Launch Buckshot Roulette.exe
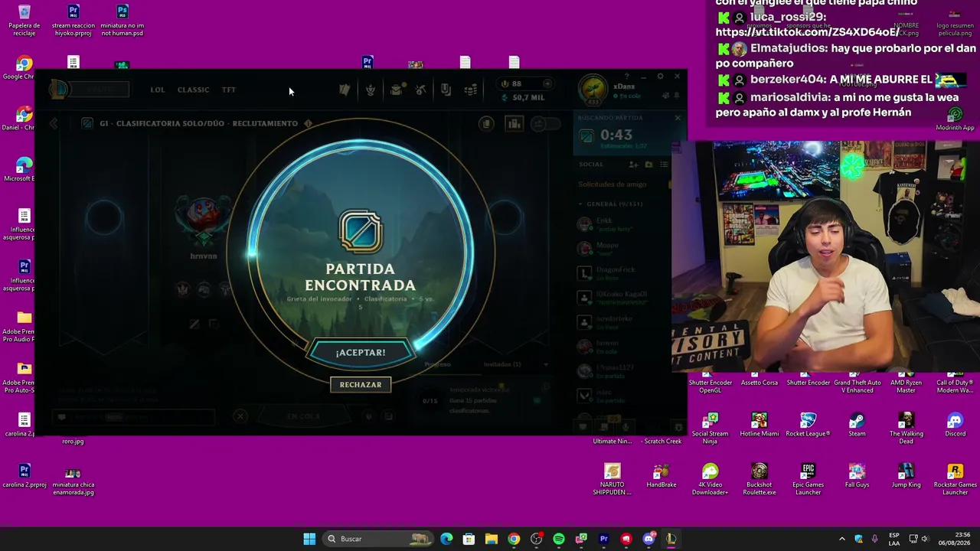This screenshot has height=551, width=980. pos(759,480)
